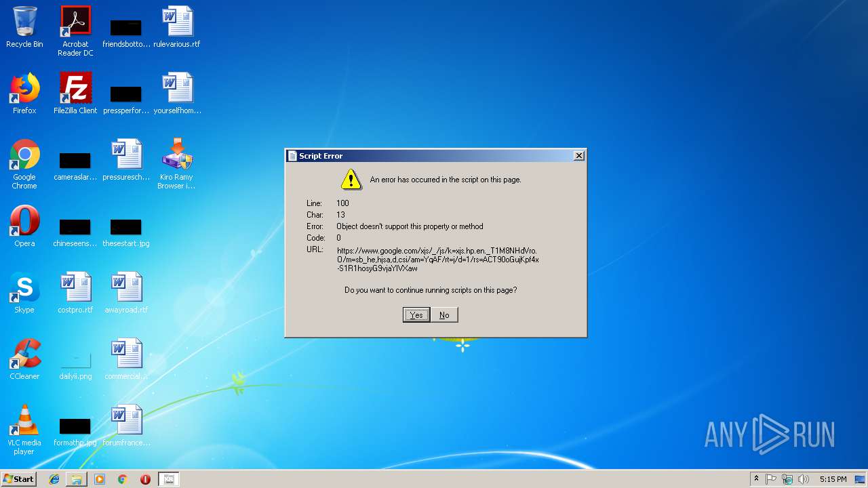Switch to the active window taskbar button

[x=168, y=479]
